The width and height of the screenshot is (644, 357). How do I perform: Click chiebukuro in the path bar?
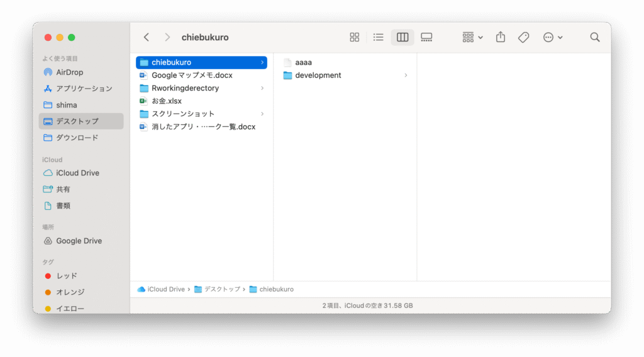point(272,289)
